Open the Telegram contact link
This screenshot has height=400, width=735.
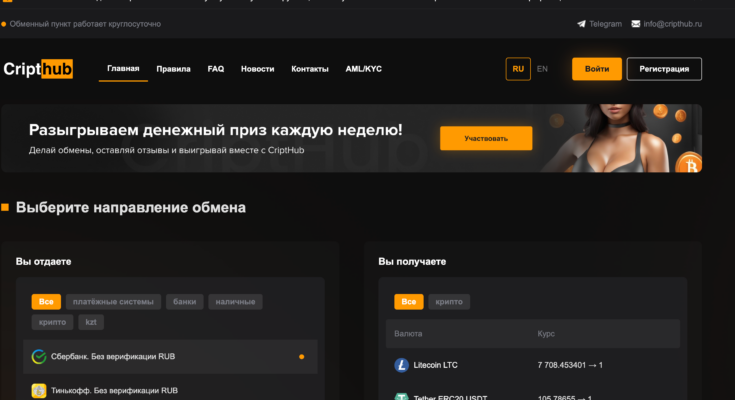599,24
